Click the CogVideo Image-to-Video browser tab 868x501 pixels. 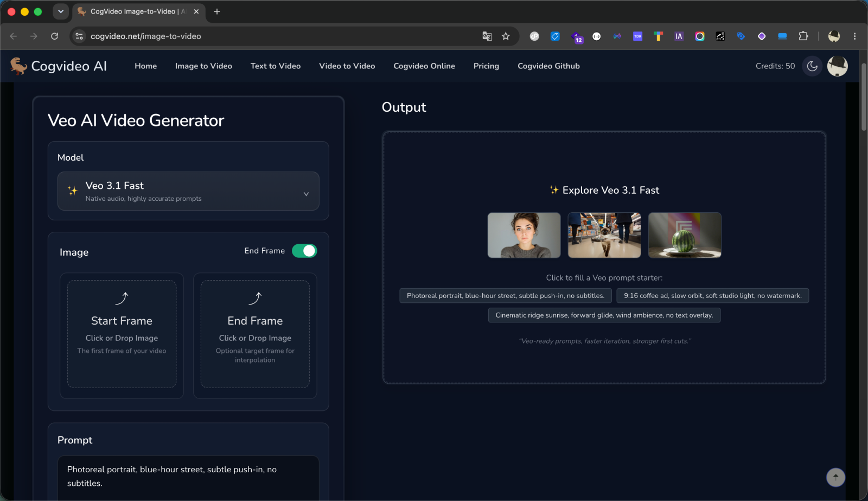138,11
